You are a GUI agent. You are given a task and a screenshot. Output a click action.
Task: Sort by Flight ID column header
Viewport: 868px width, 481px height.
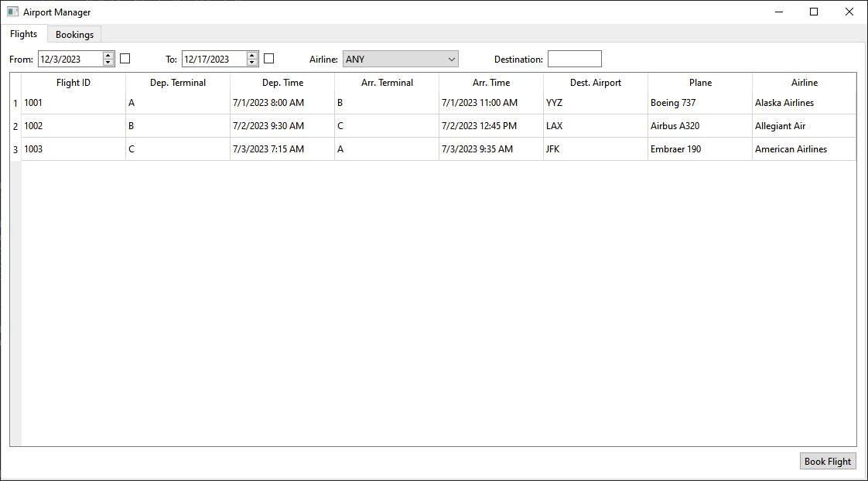pos(73,83)
